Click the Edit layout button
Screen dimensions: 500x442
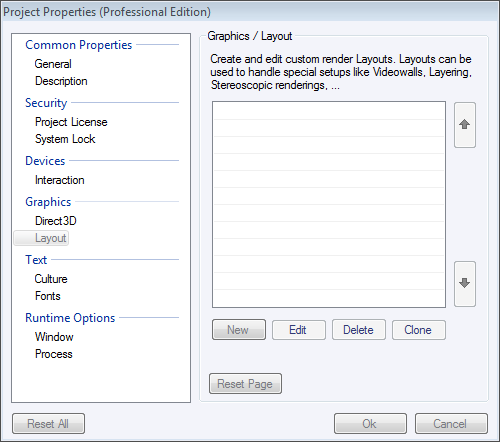tap(299, 330)
